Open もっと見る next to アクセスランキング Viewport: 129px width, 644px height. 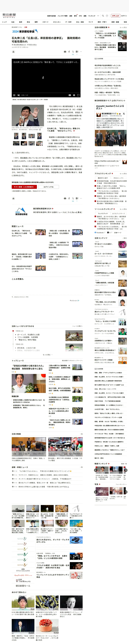(123, 173)
